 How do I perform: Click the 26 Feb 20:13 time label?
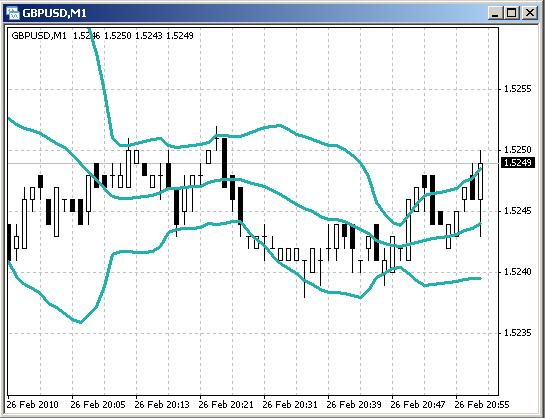point(162,405)
